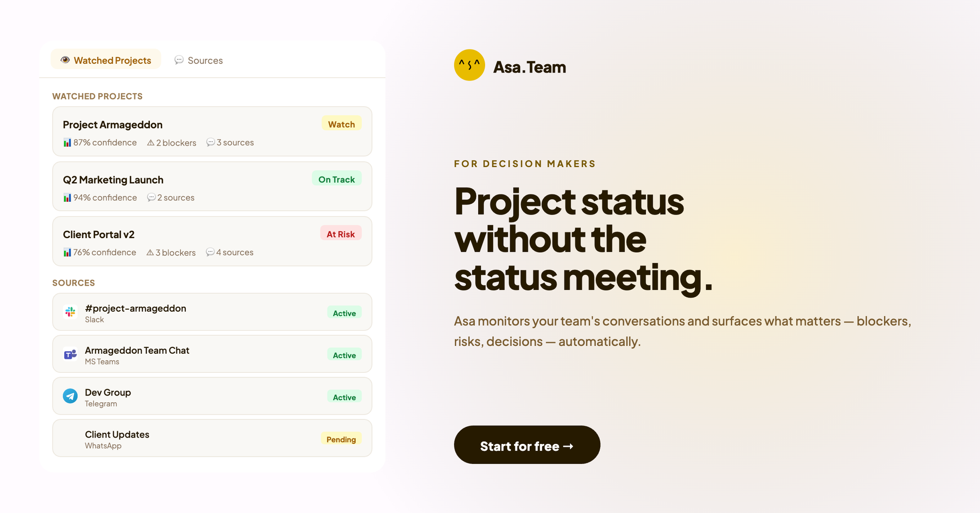Click the At Risk badge on Client Portal v2
The width and height of the screenshot is (980, 513).
coord(341,234)
